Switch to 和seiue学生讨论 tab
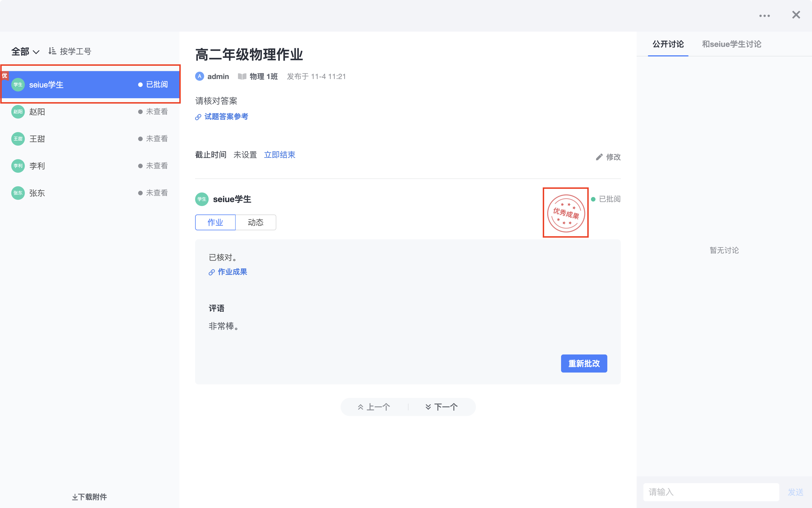 pos(731,44)
